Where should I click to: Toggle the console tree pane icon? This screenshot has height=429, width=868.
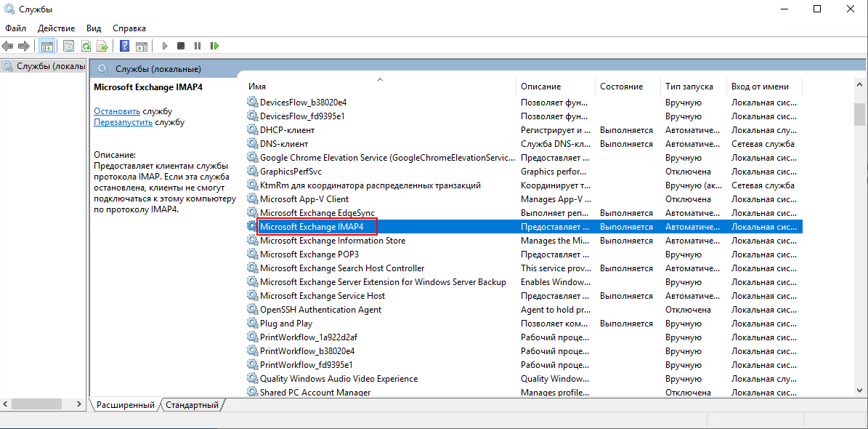coord(46,45)
